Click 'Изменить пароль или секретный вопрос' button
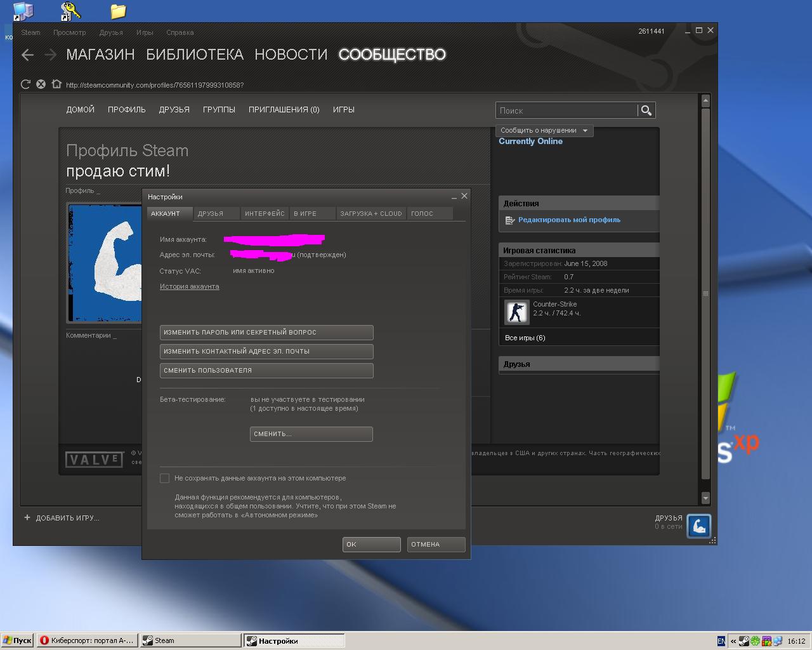 (x=266, y=333)
